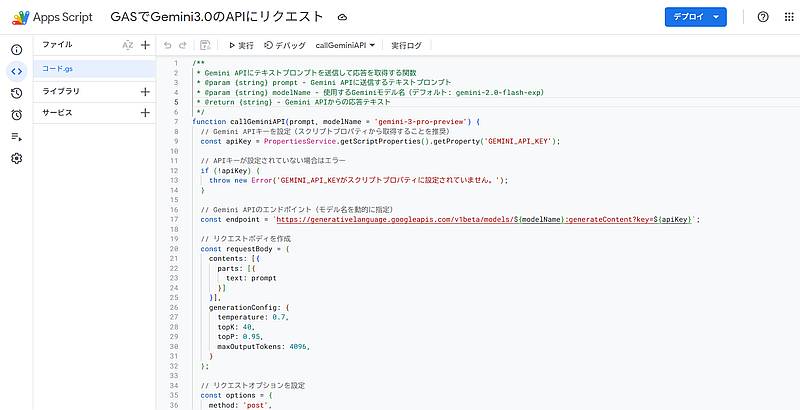Screen dimensions: 800x410
Task: Open the 実行ログ execution log
Action: 406,45
